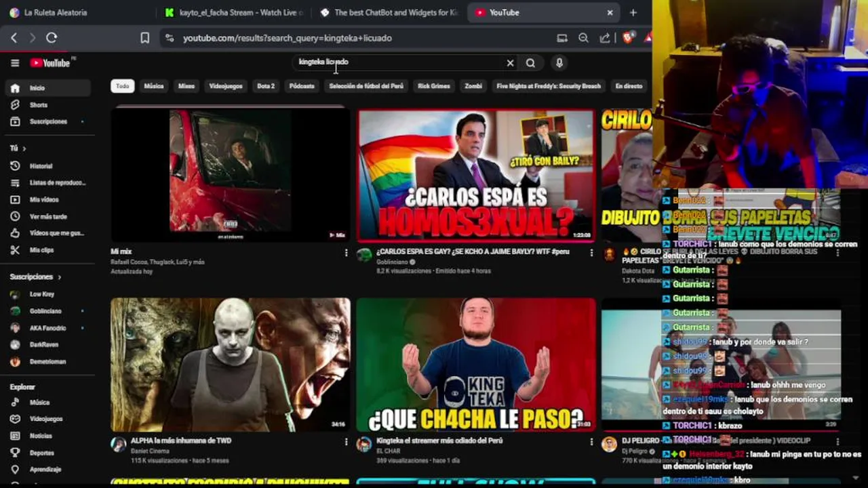868x488 pixels.
Task: Click the magnifier search button
Action: tap(530, 63)
